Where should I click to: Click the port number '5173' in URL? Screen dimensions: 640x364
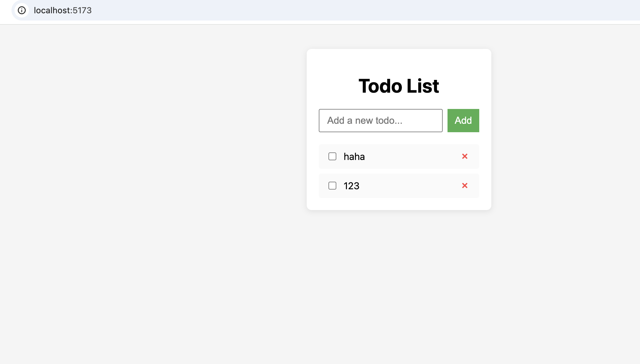click(82, 10)
